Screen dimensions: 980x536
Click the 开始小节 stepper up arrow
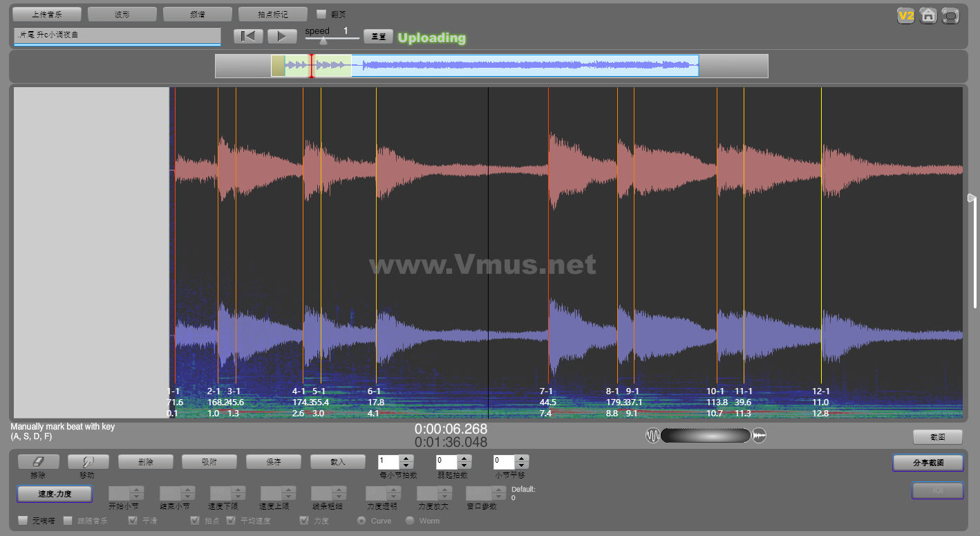(137, 490)
